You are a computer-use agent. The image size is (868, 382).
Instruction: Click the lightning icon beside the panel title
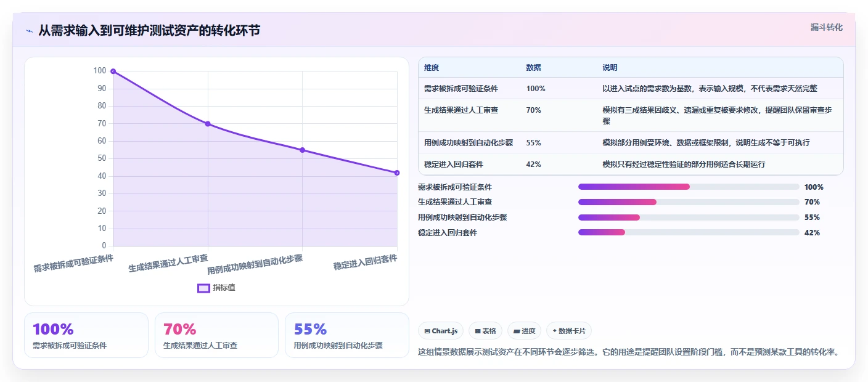pos(30,31)
